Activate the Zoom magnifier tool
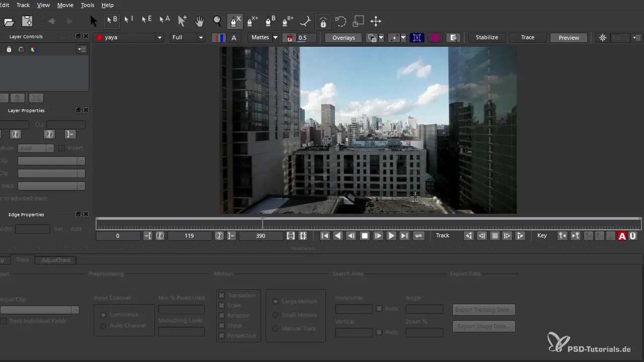Screen dimensions: 644x362 coord(217,21)
